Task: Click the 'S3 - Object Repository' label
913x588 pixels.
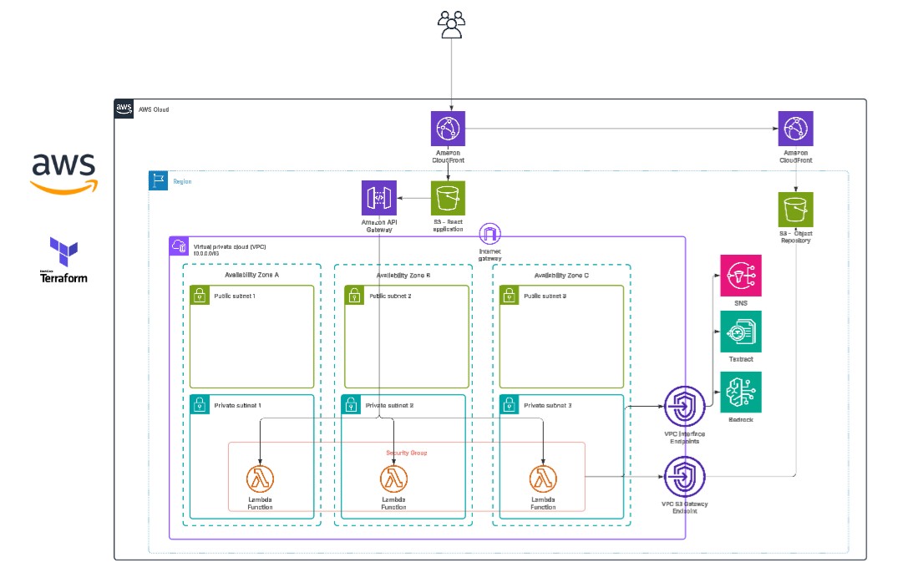Action: tap(795, 237)
